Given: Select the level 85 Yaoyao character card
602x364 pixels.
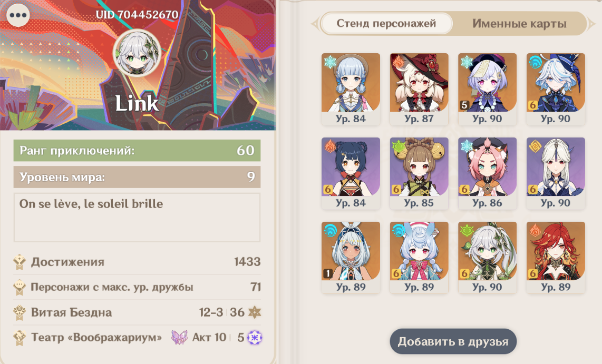Looking at the screenshot, I should (419, 173).
